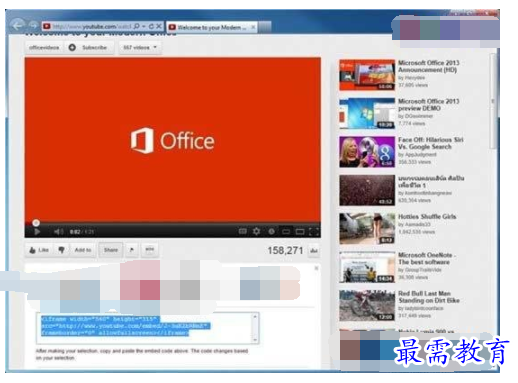Open 'Red Bull Last Man Standing on Dirt Bike'

(x=429, y=297)
